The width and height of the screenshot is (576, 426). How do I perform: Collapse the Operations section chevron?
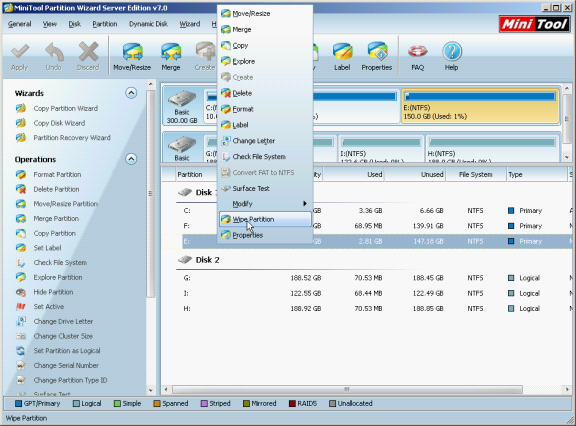point(131,159)
